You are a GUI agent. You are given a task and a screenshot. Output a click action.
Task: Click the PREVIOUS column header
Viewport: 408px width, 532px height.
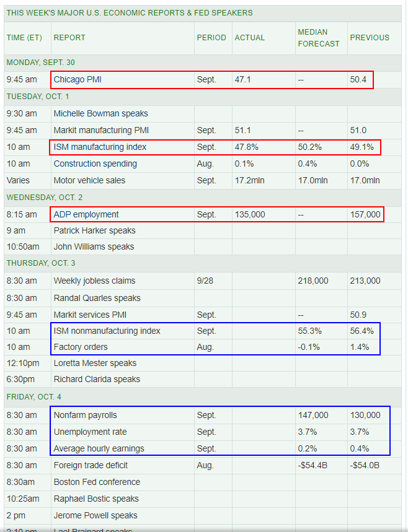click(x=370, y=38)
